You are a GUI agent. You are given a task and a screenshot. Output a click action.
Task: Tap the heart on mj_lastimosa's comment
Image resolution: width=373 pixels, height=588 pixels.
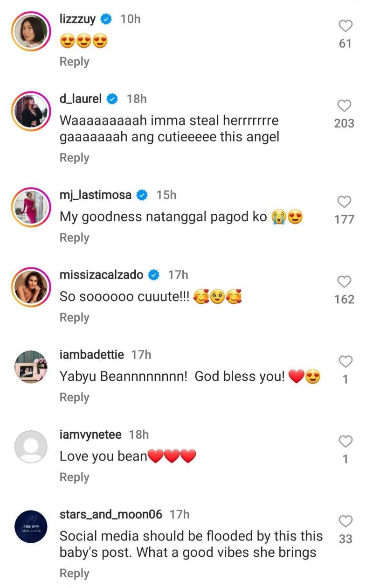tap(345, 202)
